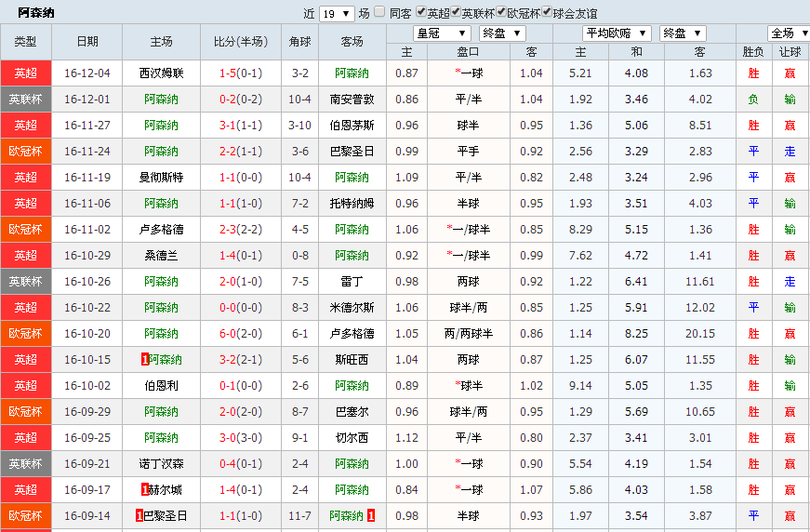Click home team 西汉姆联
Image resolution: width=810 pixels, height=532 pixels.
[161, 73]
